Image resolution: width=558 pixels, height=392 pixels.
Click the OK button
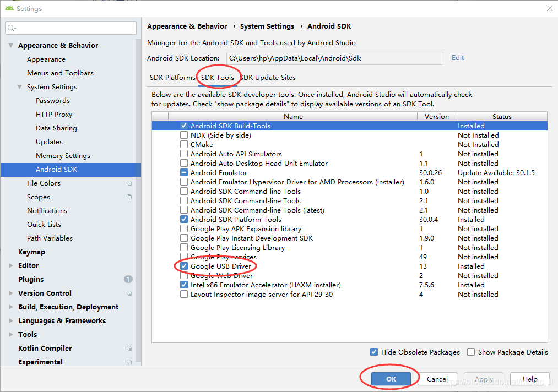[391, 379]
